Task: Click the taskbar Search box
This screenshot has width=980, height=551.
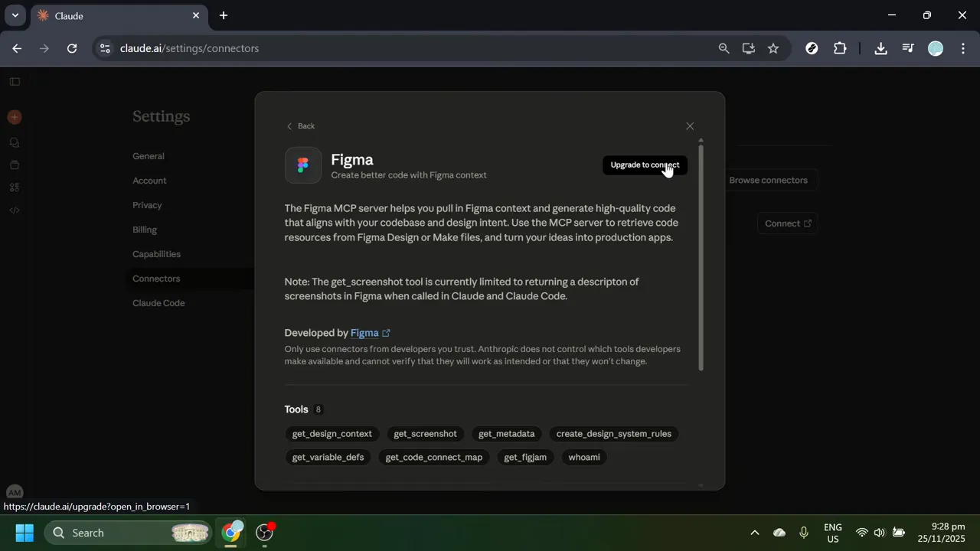Action: coord(129,533)
